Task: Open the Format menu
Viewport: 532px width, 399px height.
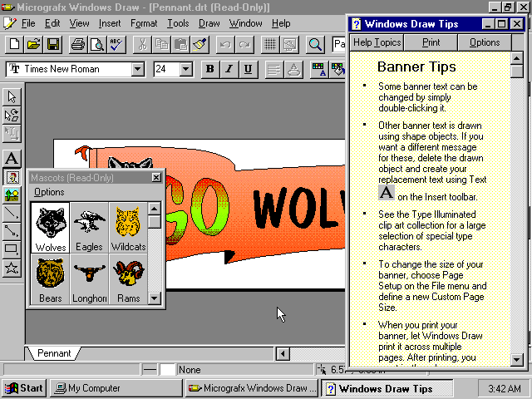Action: 144,23
